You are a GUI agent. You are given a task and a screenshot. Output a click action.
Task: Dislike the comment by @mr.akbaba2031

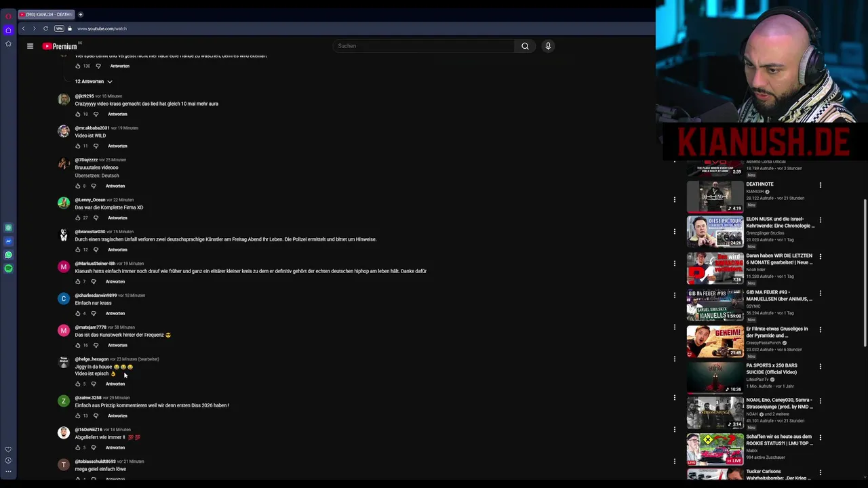96,146
